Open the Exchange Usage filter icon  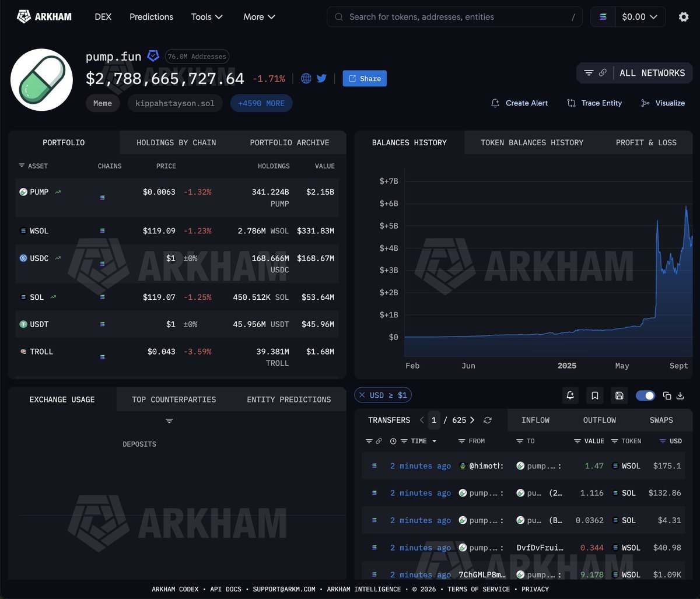tap(169, 421)
